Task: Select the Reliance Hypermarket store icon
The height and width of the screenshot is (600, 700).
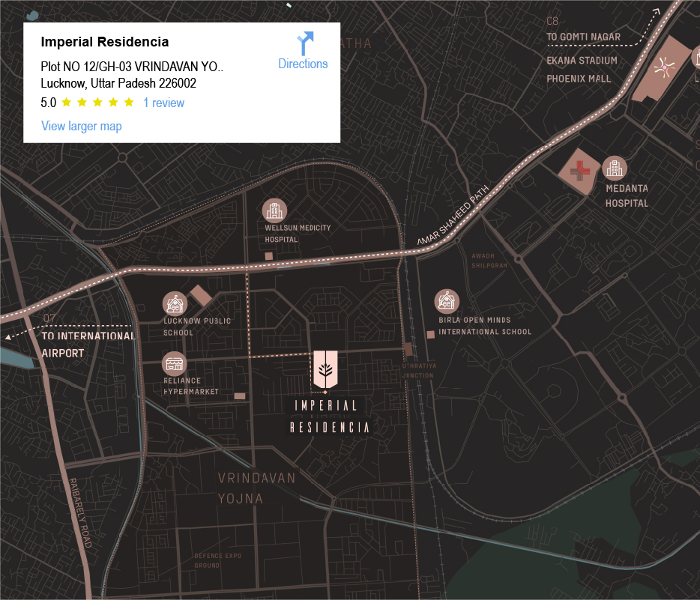Action: coord(174,363)
